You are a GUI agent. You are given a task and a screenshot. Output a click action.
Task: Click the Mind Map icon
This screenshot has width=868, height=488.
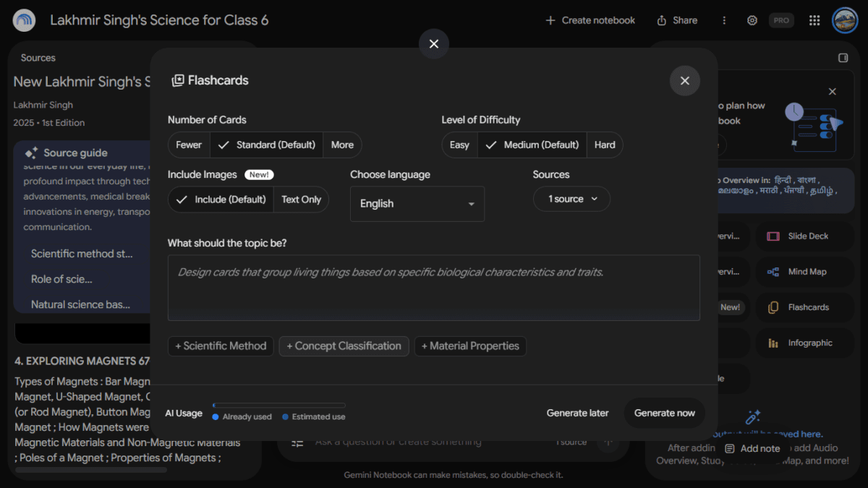773,272
